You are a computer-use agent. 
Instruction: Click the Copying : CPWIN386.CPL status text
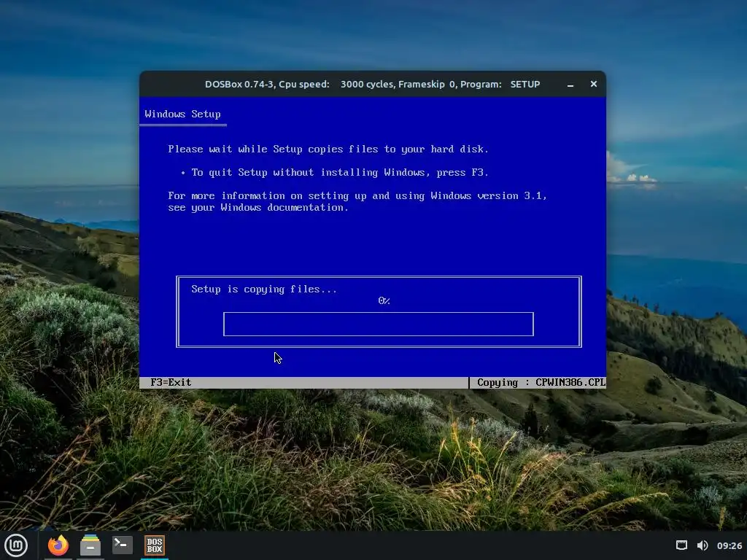[x=541, y=382]
